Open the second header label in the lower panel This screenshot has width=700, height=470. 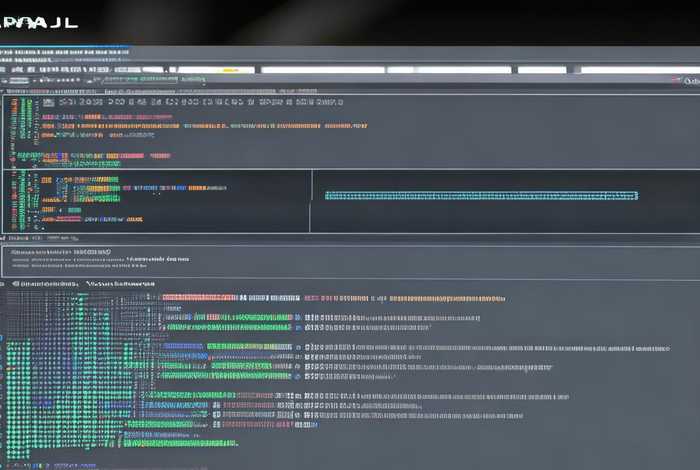point(120,284)
